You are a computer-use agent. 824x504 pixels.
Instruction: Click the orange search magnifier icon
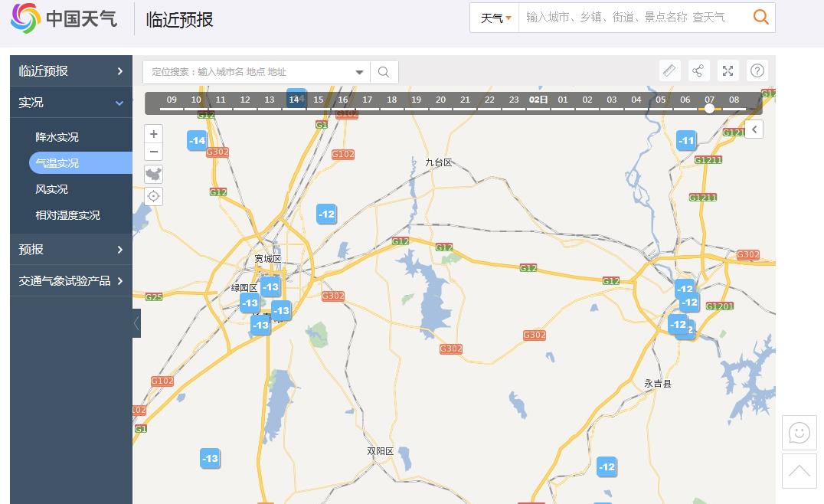tap(760, 18)
